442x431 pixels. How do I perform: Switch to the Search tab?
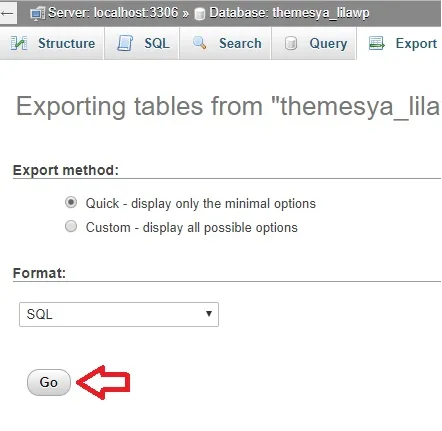click(226, 43)
